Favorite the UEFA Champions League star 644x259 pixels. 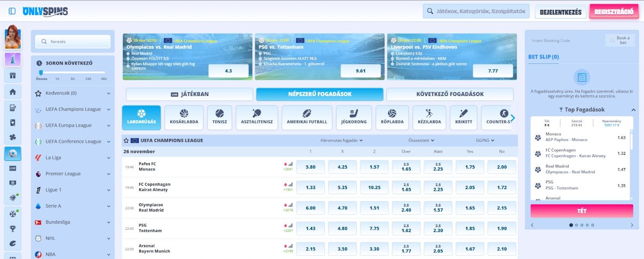127,141
